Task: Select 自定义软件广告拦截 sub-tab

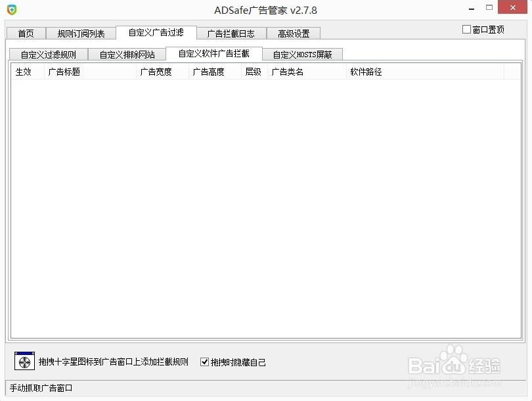Action: tap(214, 53)
